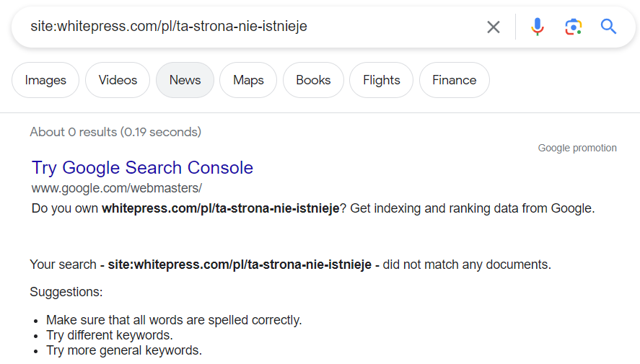This screenshot has width=640, height=364.
Task: Click the Suggestions heading
Action: coord(66,292)
